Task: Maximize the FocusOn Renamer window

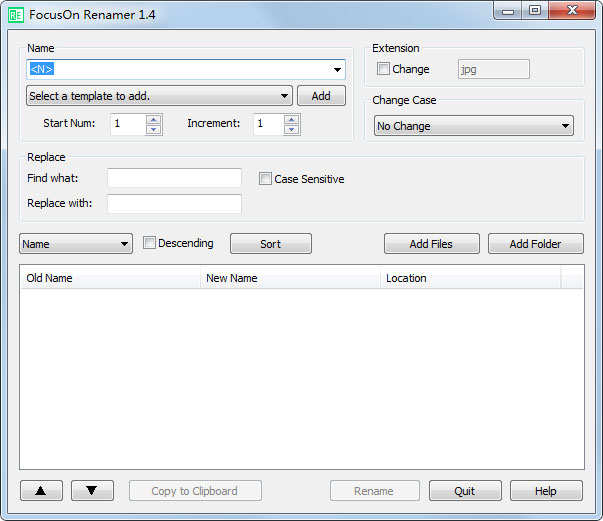Action: tap(535, 10)
